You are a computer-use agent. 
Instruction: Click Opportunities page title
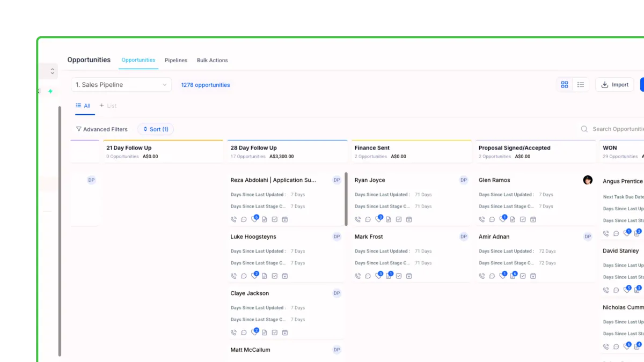(89, 60)
